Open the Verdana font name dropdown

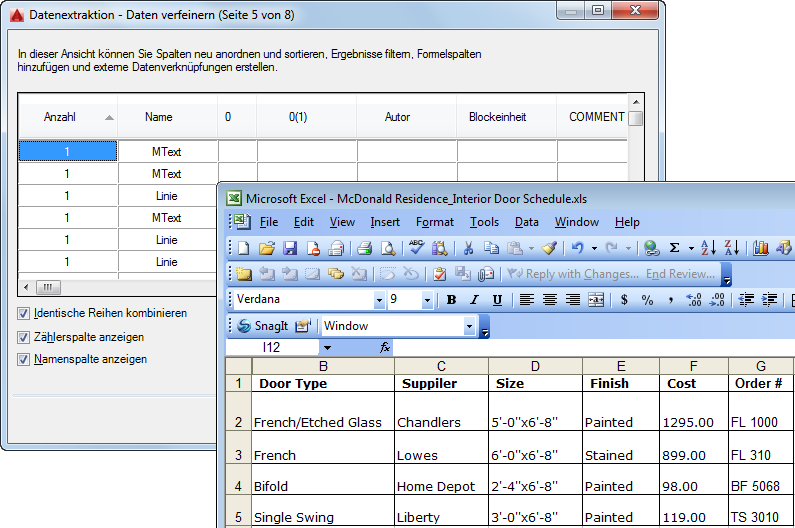click(x=379, y=300)
